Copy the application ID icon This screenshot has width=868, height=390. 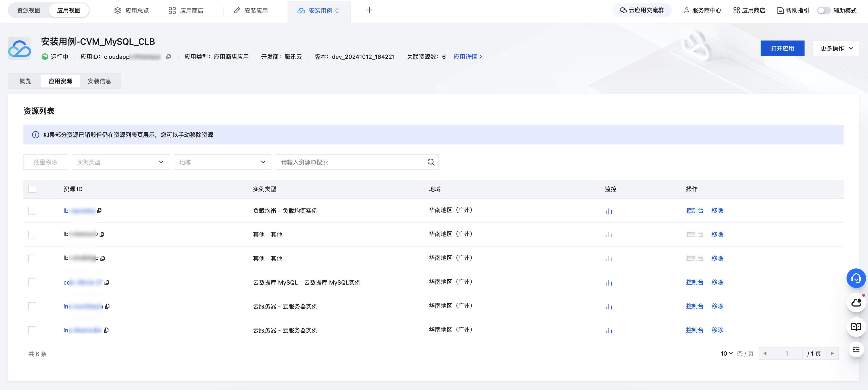(168, 57)
